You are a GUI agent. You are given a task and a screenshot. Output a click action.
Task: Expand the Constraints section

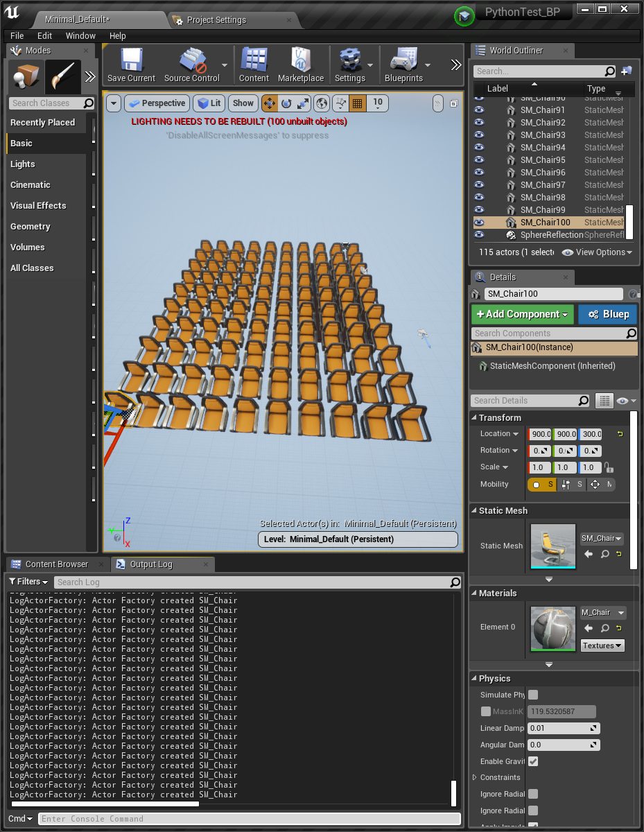click(474, 778)
